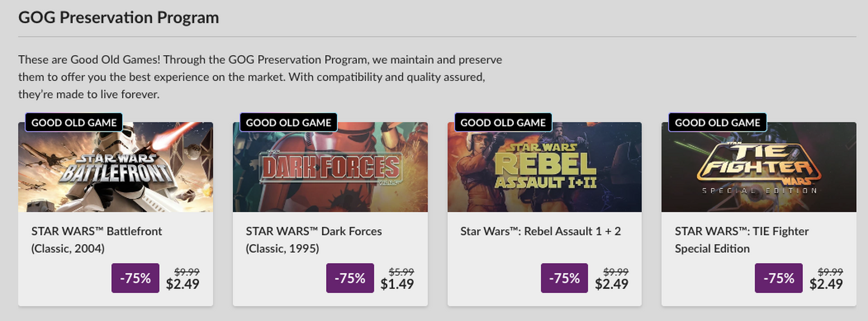Open Star Wars: Rebel Assault 1 + 2 title
868x321 pixels.
click(540, 231)
